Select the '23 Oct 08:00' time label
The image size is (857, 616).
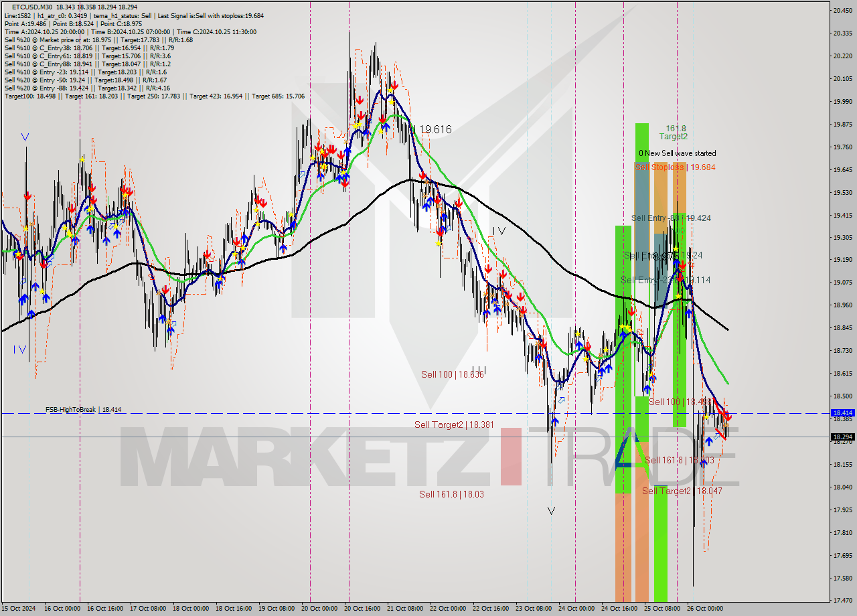click(533, 609)
